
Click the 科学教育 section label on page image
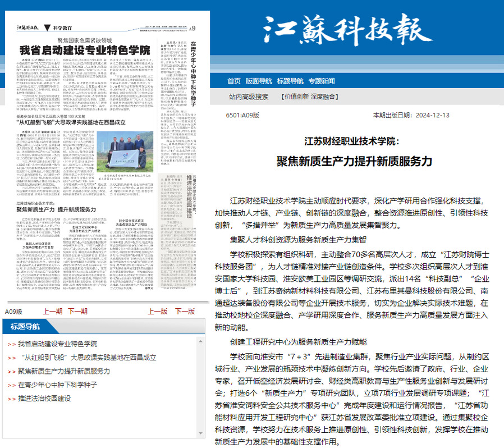coord(63,28)
